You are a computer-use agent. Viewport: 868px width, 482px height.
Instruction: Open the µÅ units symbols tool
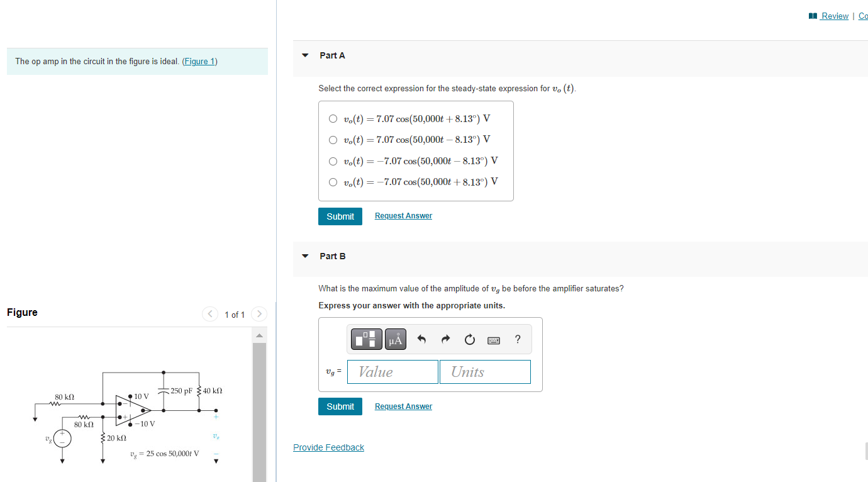coord(396,339)
